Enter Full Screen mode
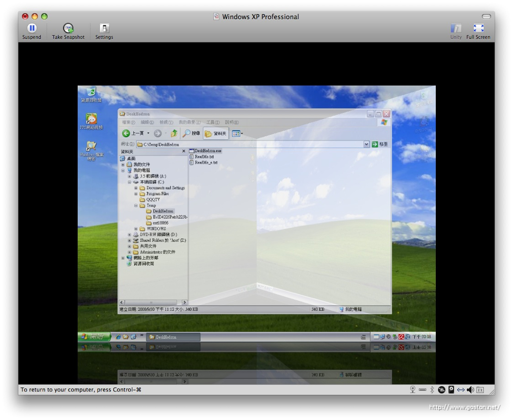513x420 pixels. click(x=478, y=32)
